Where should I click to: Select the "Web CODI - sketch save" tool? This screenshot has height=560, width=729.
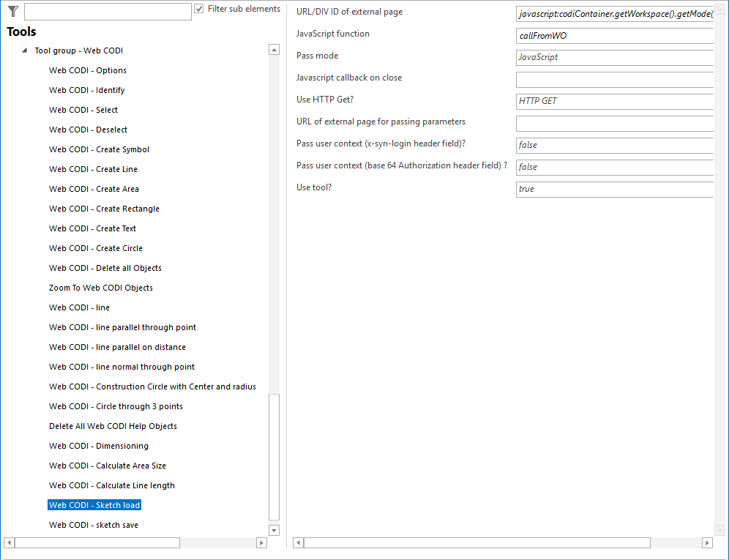[x=94, y=525]
